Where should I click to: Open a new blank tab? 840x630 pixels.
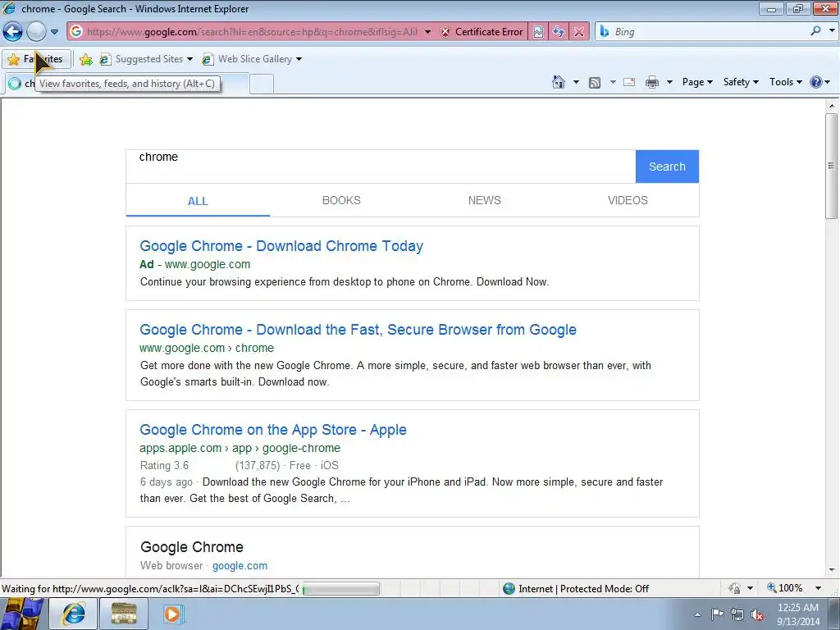(262, 84)
